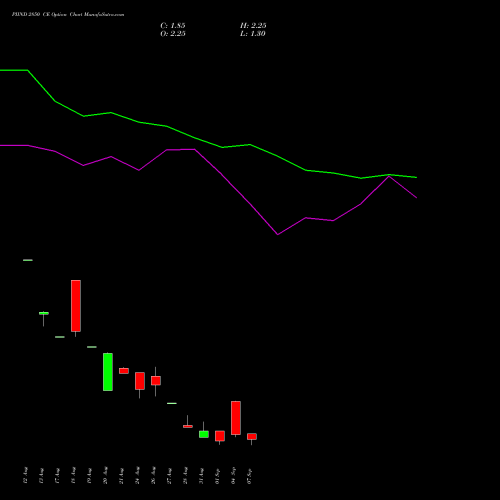This screenshot has width=500, height=500.
Task: Select the 28 Aug date label
Action: 186,475
